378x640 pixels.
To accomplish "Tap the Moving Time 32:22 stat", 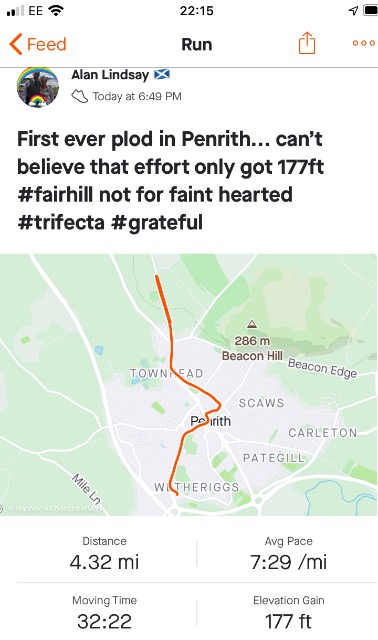I will (x=105, y=614).
